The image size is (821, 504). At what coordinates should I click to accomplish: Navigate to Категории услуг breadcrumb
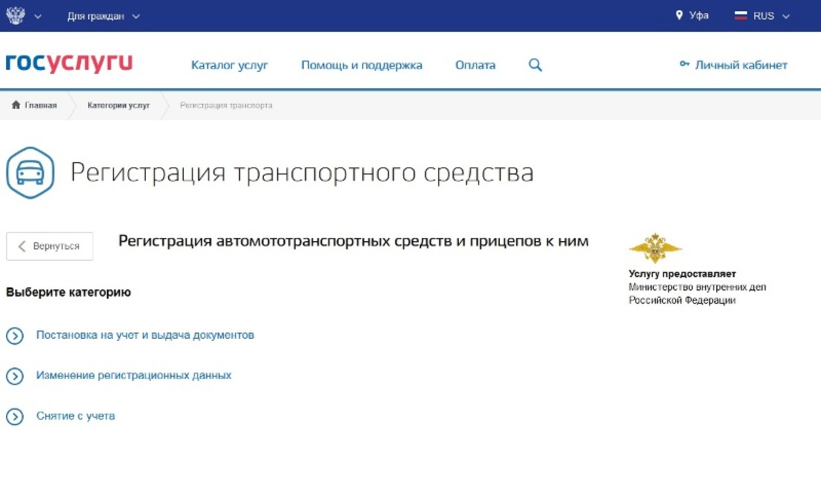tap(119, 105)
